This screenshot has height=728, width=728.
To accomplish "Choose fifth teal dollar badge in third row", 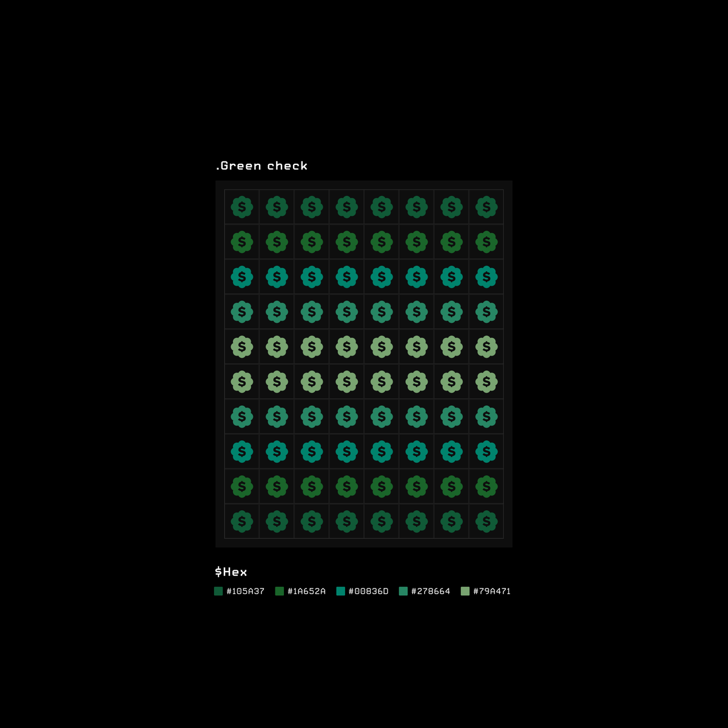I will (x=382, y=277).
